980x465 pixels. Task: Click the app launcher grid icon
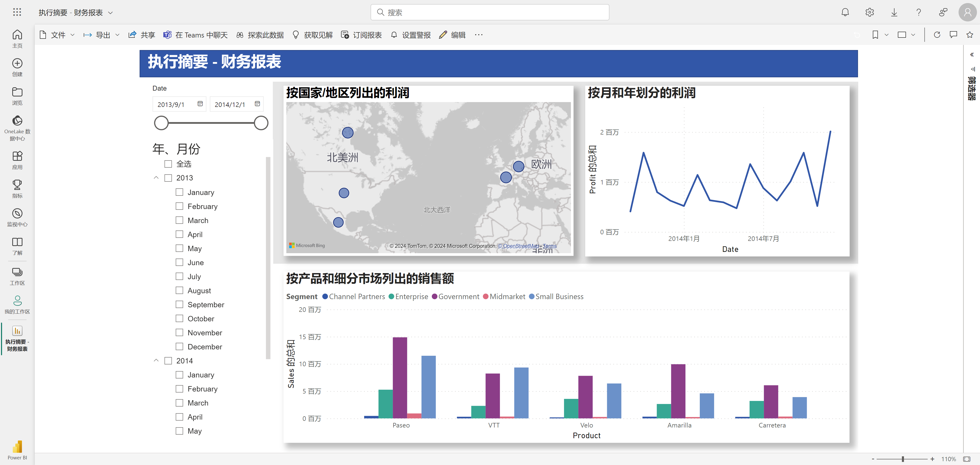pyautogui.click(x=17, y=12)
